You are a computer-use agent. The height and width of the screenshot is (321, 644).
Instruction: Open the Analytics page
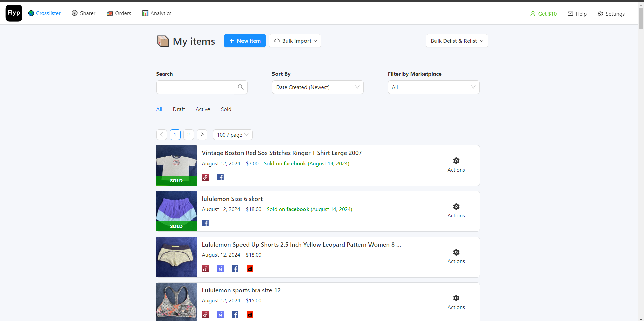pos(157,13)
